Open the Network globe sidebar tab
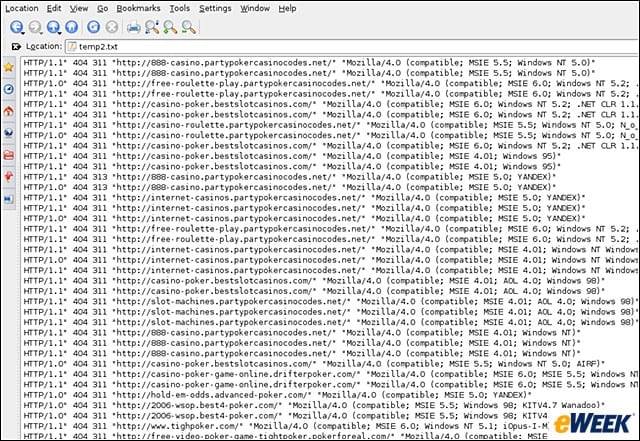Screen dimensions: 640x441 tap(9, 133)
